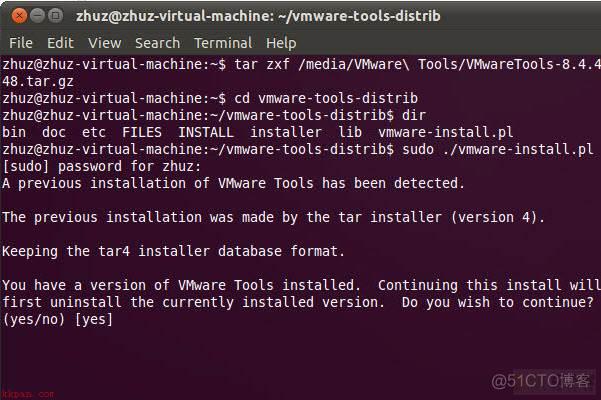Close the terminal window with the orange button
Screen dimensions: 601x400
pos(19,16)
